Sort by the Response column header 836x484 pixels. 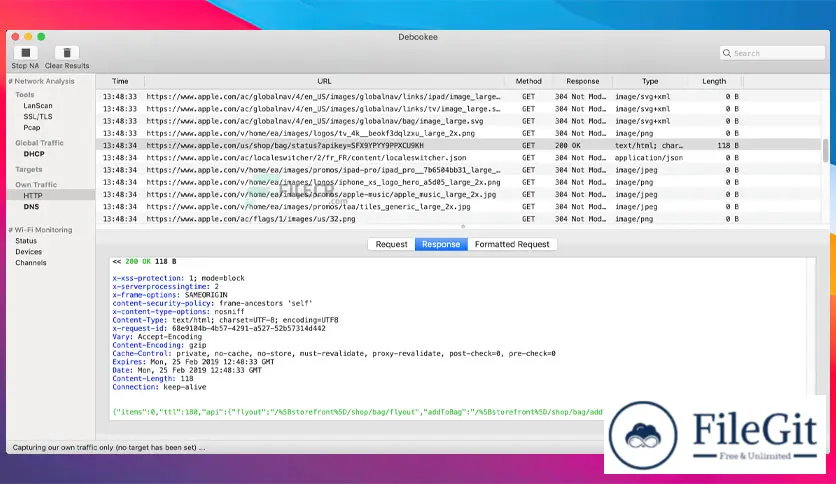click(582, 81)
